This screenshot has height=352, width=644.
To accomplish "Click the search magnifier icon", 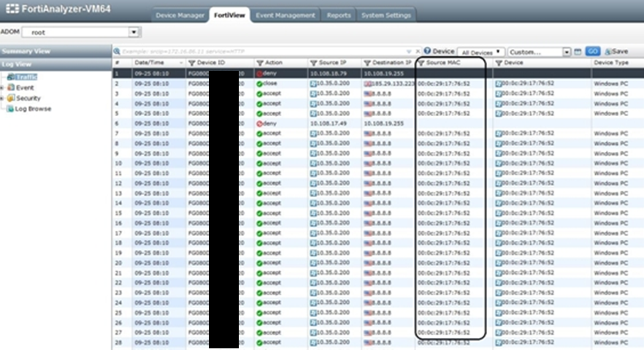I will [117, 52].
